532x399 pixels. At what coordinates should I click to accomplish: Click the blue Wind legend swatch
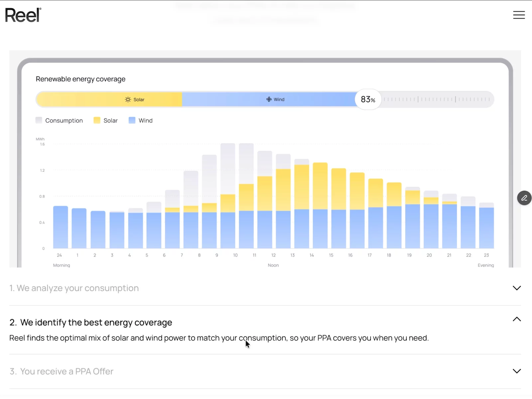132,120
